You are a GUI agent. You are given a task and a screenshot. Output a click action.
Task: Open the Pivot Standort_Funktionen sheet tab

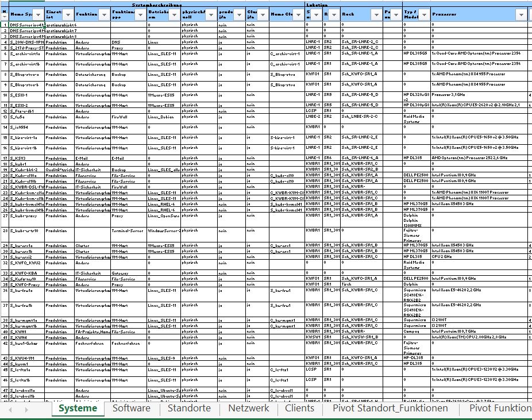click(x=390, y=408)
